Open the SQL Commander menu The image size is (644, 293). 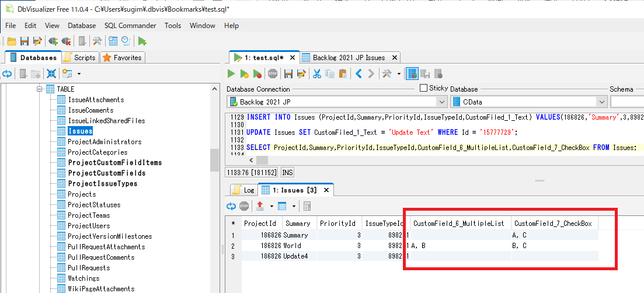coord(130,26)
